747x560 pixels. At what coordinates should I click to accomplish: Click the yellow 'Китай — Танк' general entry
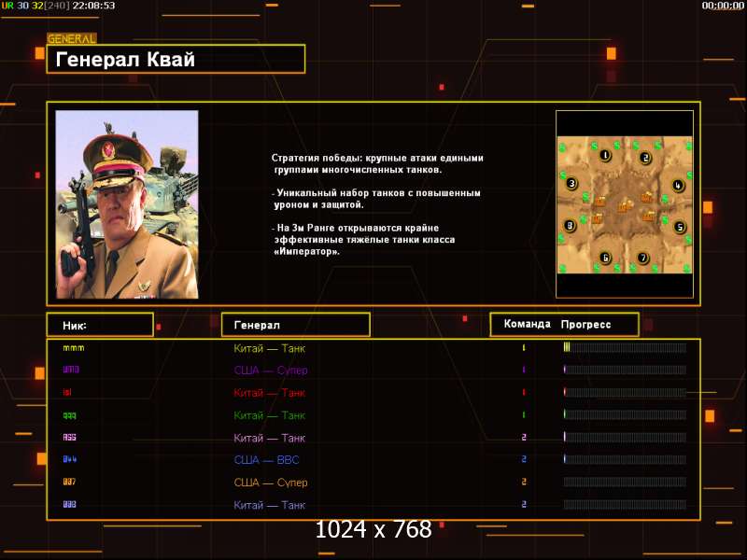click(x=269, y=348)
